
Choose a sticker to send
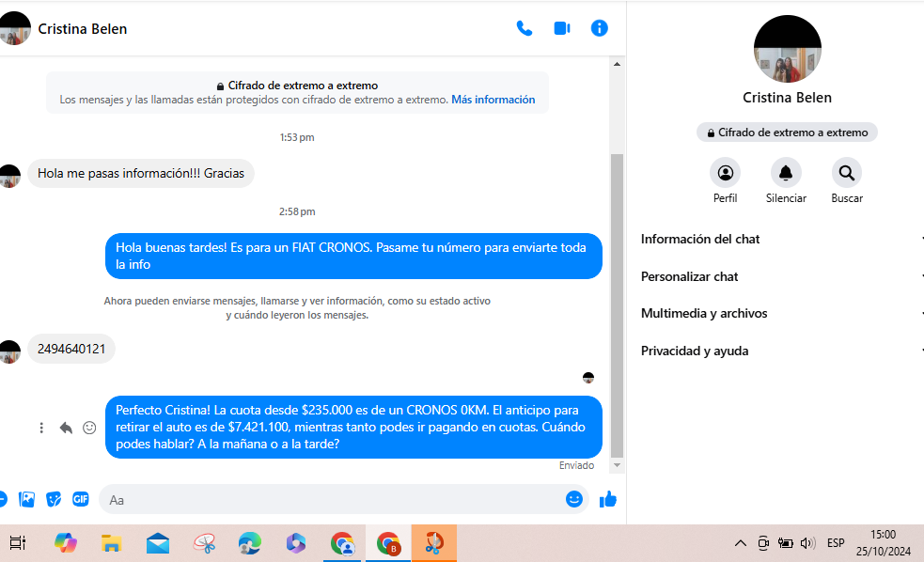pyautogui.click(x=54, y=500)
